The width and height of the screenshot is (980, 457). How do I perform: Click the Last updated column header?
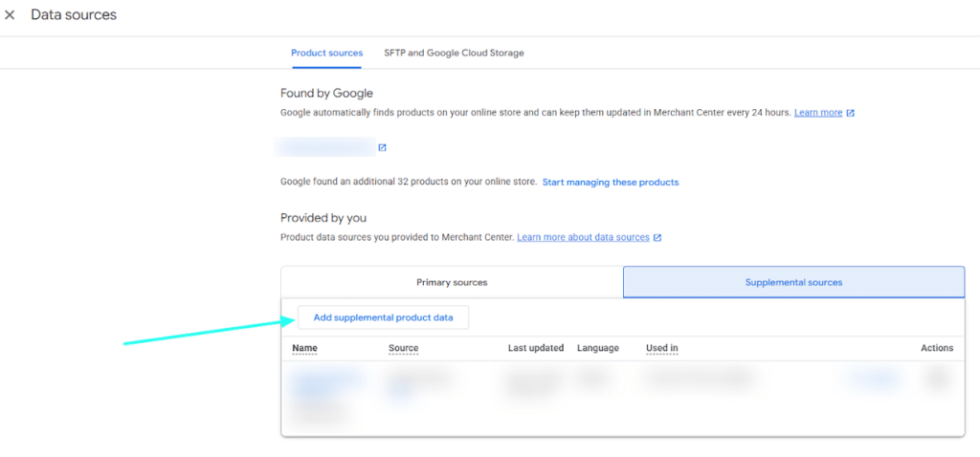[x=535, y=348]
